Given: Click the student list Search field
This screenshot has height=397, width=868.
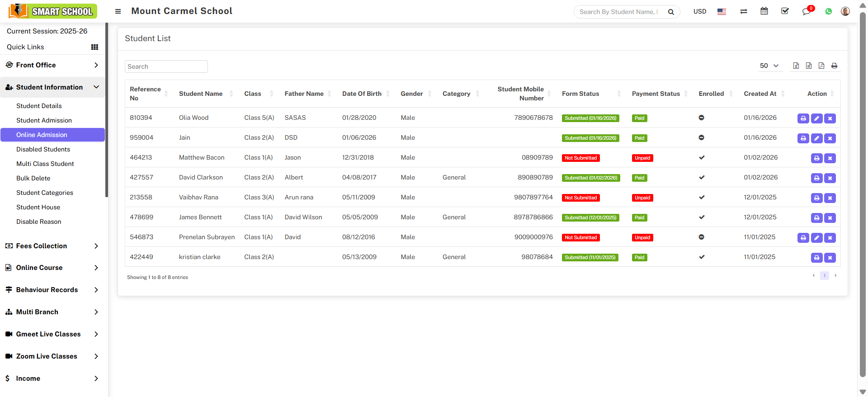Looking at the screenshot, I should [x=166, y=66].
